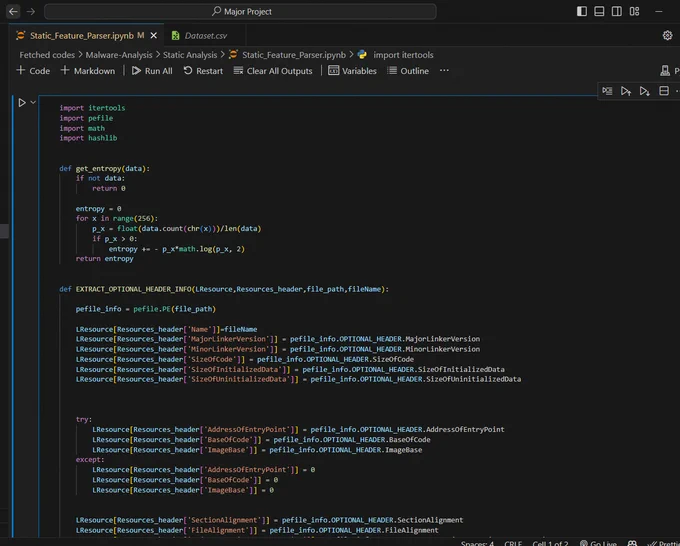The width and height of the screenshot is (680, 546).
Task: Split the cell icon
Action: click(664, 91)
